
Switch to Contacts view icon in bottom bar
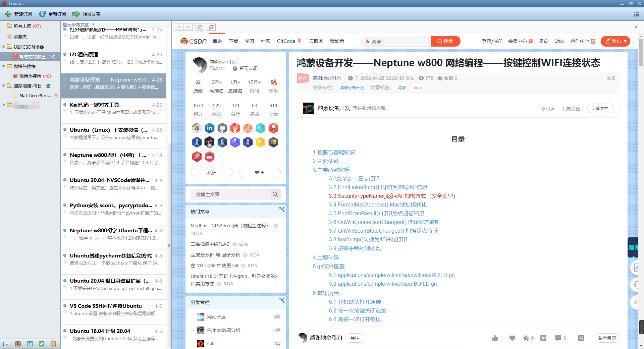[x=18, y=344]
